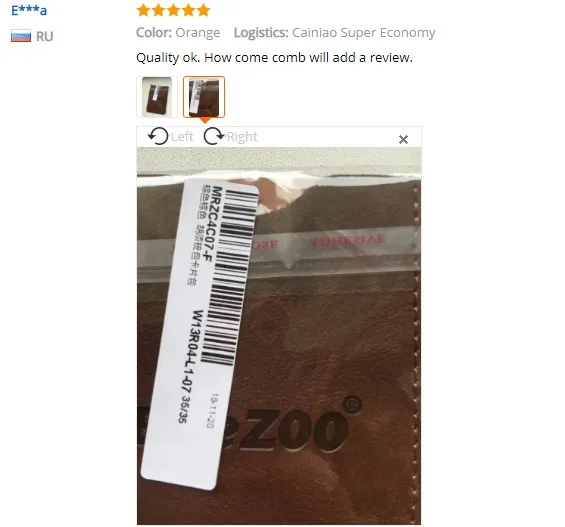Screen dimensions: 565x527
Task: Click the first orange rating star
Action: tap(143, 10)
